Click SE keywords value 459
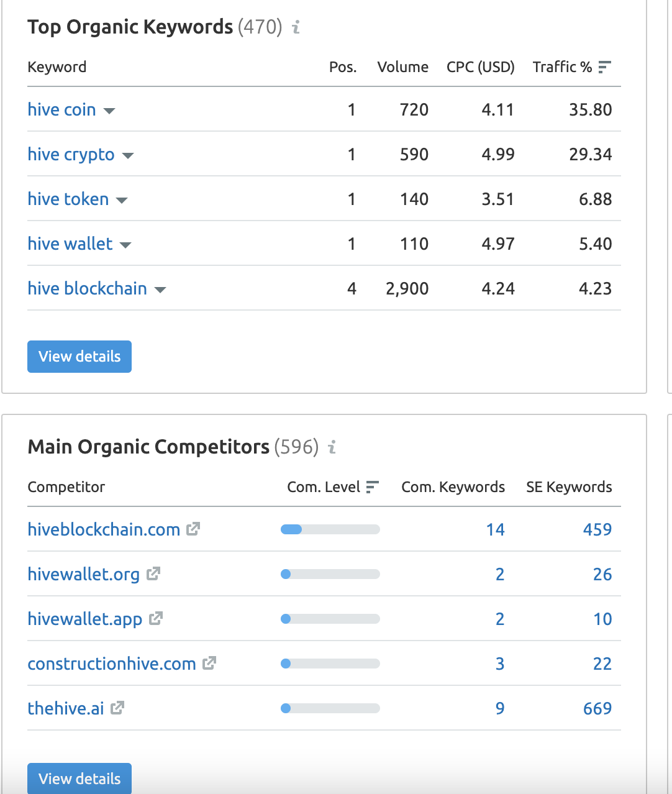 click(x=597, y=529)
